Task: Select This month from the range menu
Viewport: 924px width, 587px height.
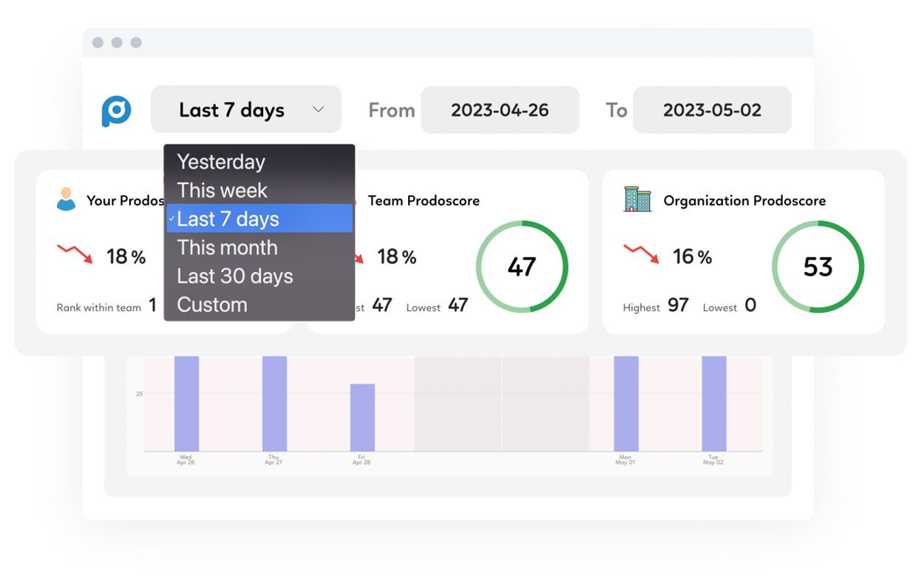Action: click(259, 247)
